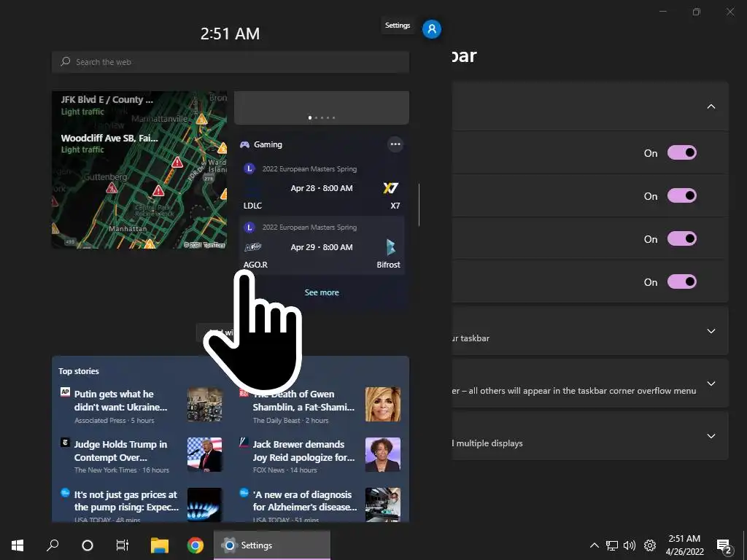Click the gas flame story thumbnail
The image size is (747, 560).
pyautogui.click(x=204, y=505)
